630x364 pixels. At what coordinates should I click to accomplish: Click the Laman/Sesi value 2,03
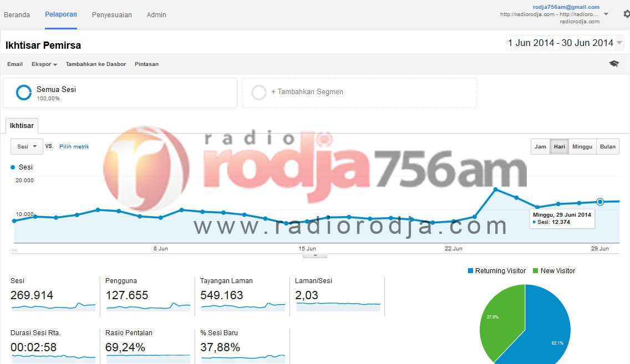click(x=307, y=295)
